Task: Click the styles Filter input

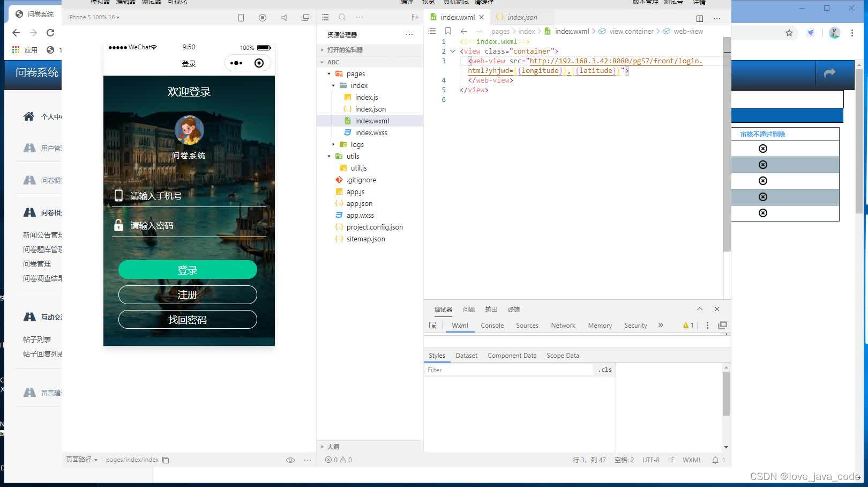Action: [x=509, y=370]
